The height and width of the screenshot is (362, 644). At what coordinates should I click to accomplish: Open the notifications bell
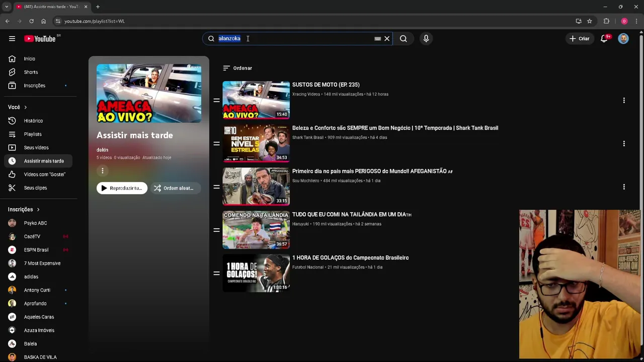point(605,39)
